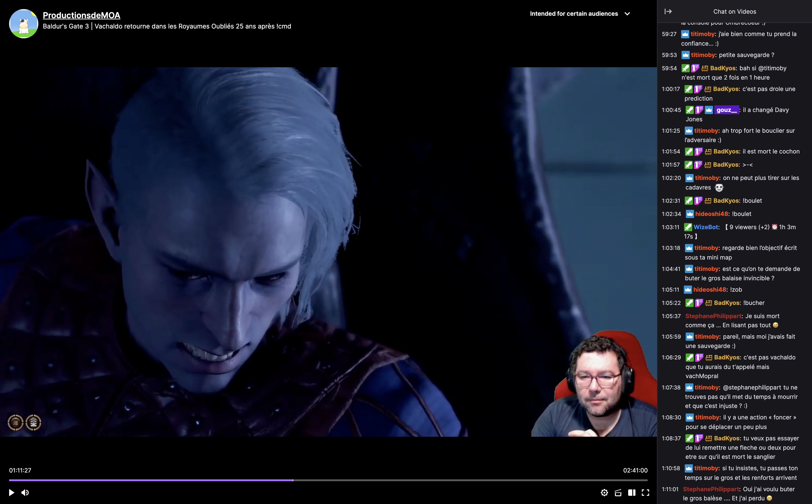Click hideoshi48 "!zob" message

(736, 290)
